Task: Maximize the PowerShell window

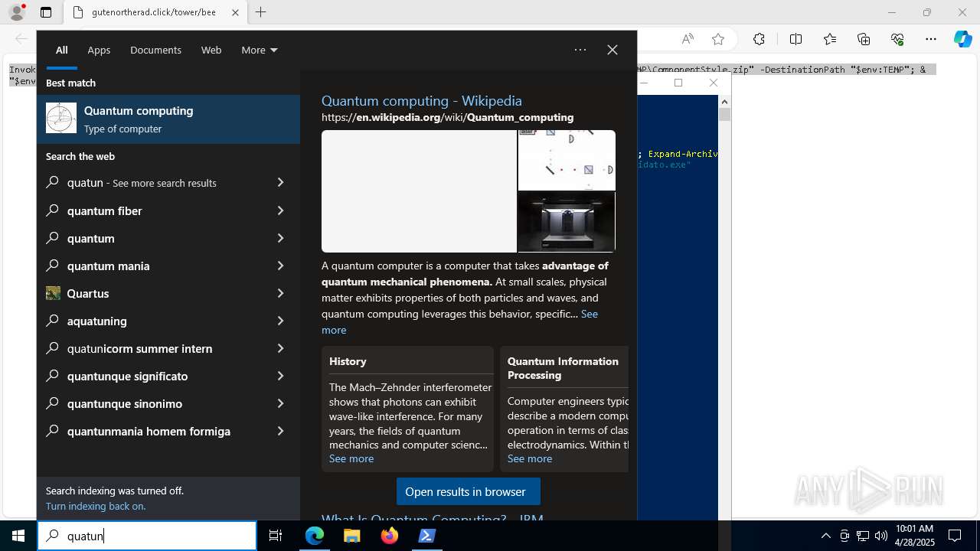Action: [678, 83]
